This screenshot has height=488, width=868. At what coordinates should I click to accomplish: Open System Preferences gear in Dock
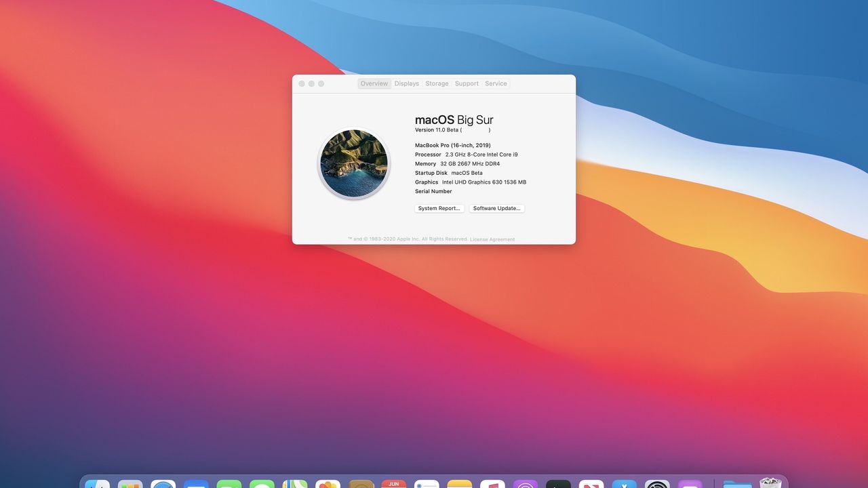click(x=657, y=484)
